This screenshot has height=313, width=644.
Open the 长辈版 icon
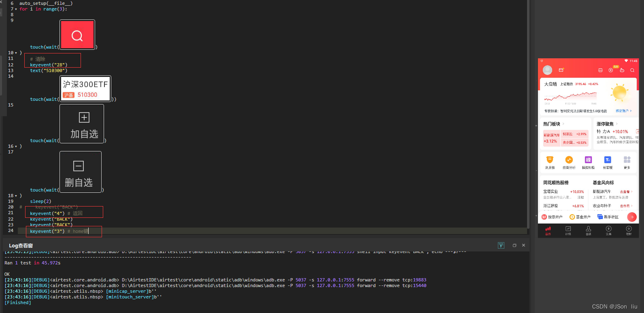tap(608, 162)
